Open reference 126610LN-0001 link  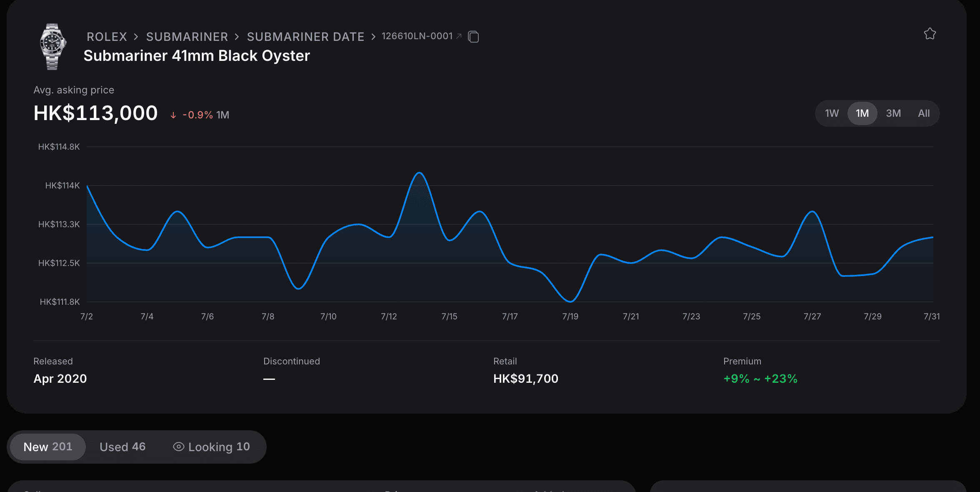[417, 36]
